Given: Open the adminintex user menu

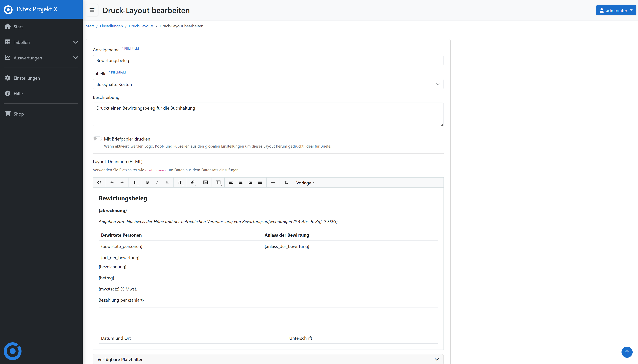Looking at the screenshot, I should coord(616,10).
